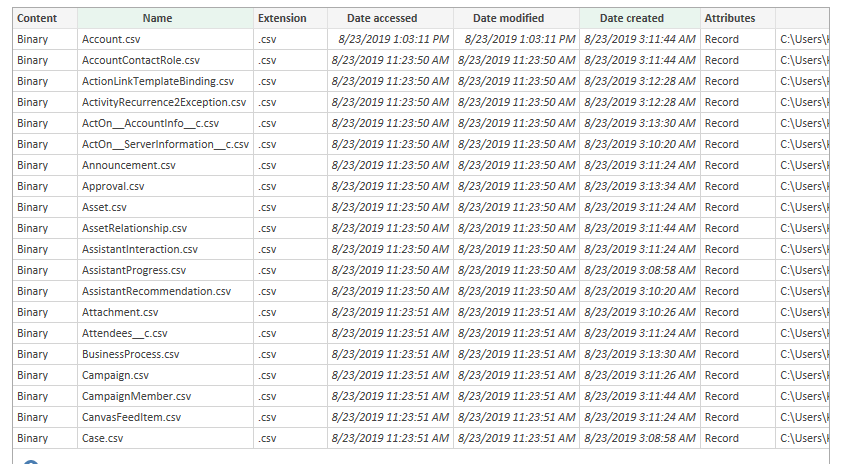
Task: Click the Attributes column header
Action: coord(730,18)
